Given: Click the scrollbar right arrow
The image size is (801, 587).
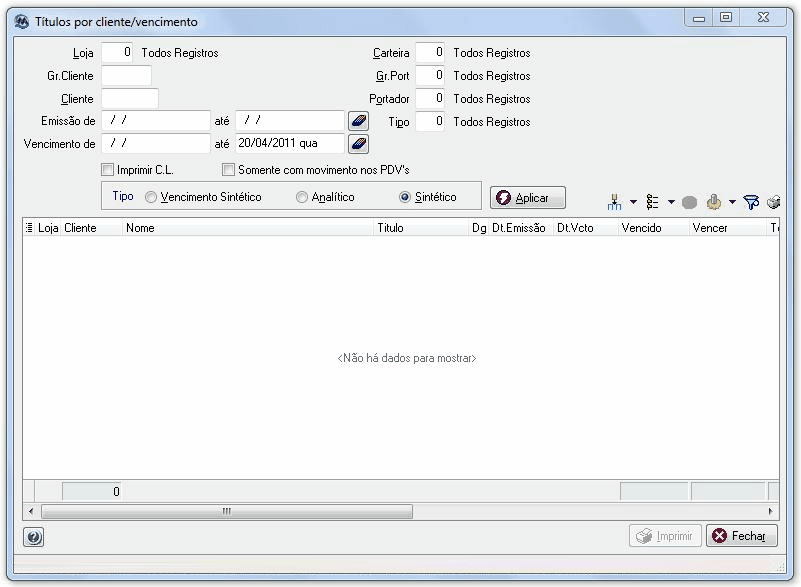Looking at the screenshot, I should 770,511.
